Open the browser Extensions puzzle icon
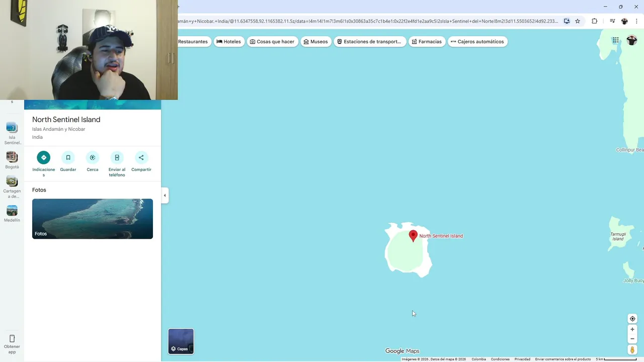 594,21
